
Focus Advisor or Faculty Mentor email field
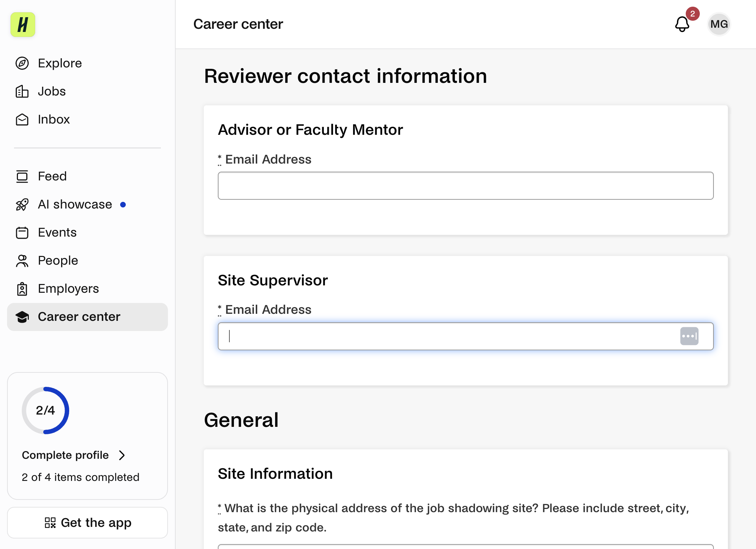[x=465, y=186]
